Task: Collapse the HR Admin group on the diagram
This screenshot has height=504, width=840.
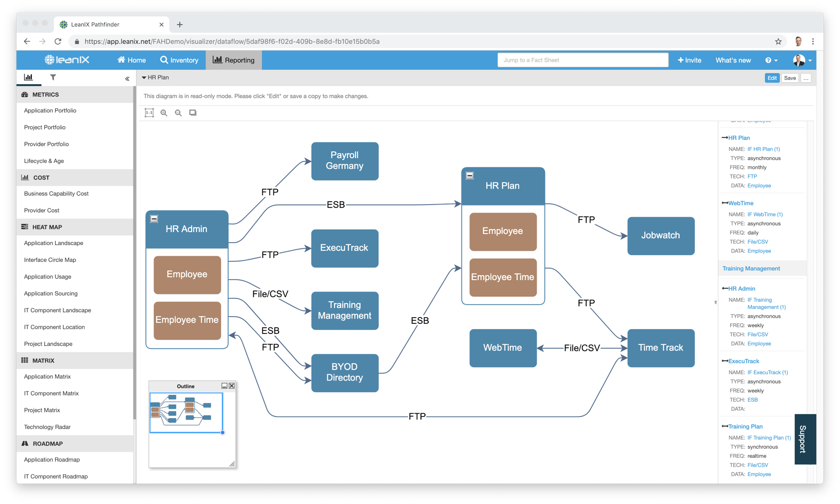Action: (154, 219)
